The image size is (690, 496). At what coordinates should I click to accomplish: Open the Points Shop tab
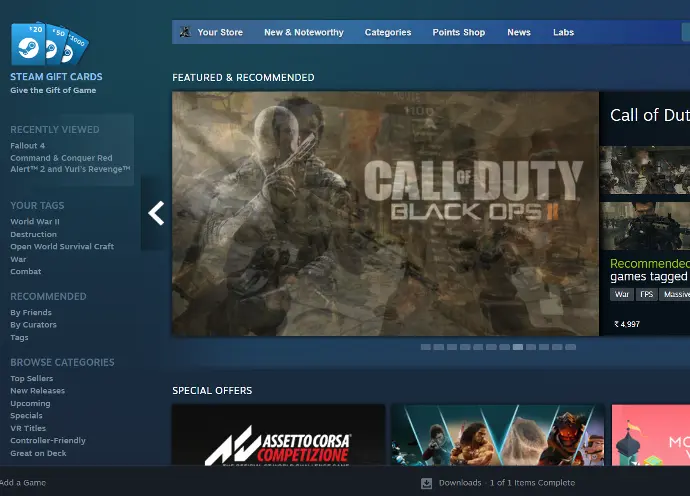458,32
